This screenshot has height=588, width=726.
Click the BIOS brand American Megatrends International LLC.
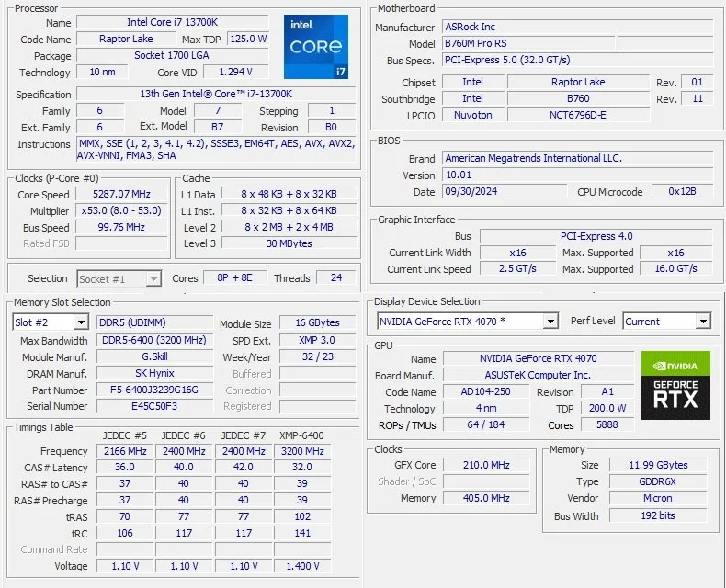577,158
